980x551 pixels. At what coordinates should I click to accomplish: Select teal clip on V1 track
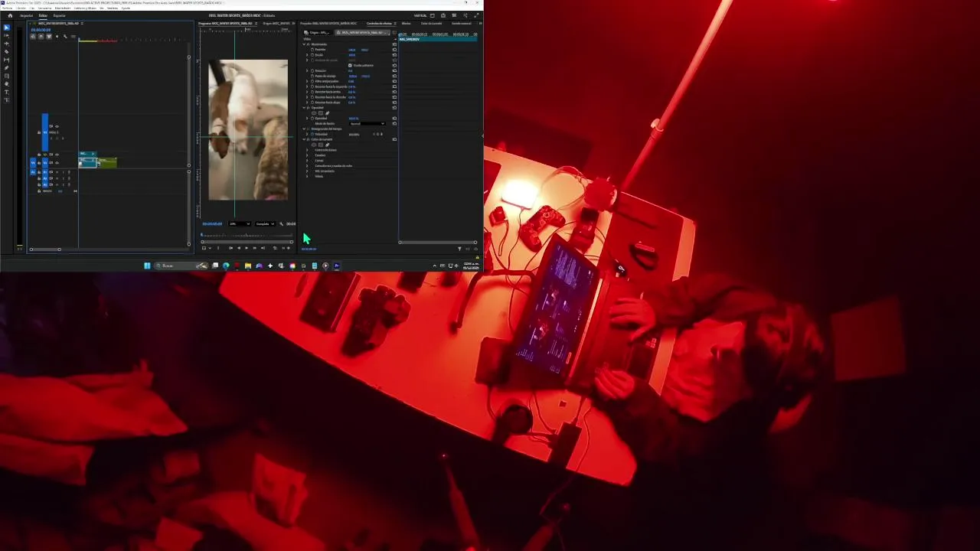point(87,163)
